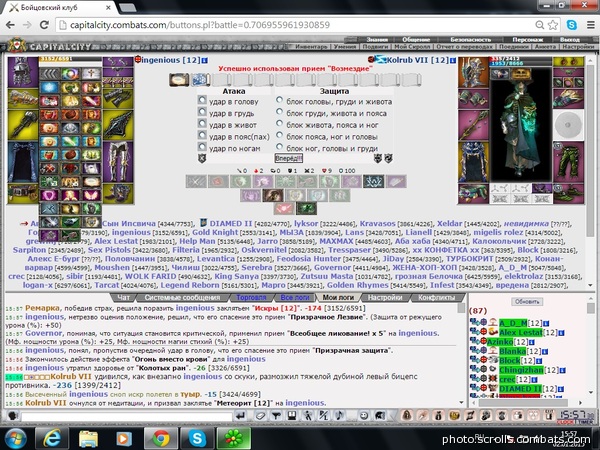Open the 'Торговля' tab
The height and width of the screenshot is (450, 600).
pyautogui.click(x=251, y=297)
